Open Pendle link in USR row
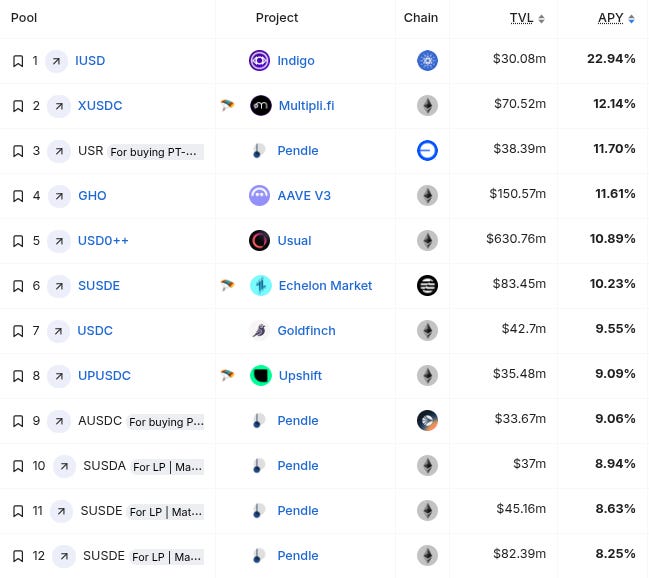 (298, 151)
